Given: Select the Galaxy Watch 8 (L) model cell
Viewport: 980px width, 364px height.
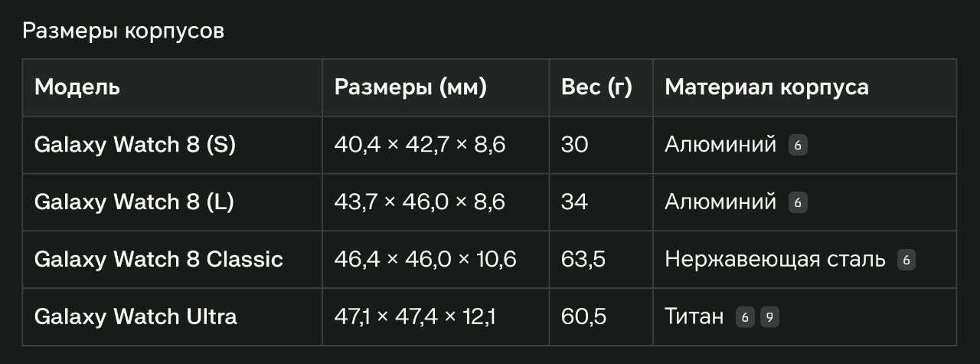Looking at the screenshot, I should [x=134, y=202].
